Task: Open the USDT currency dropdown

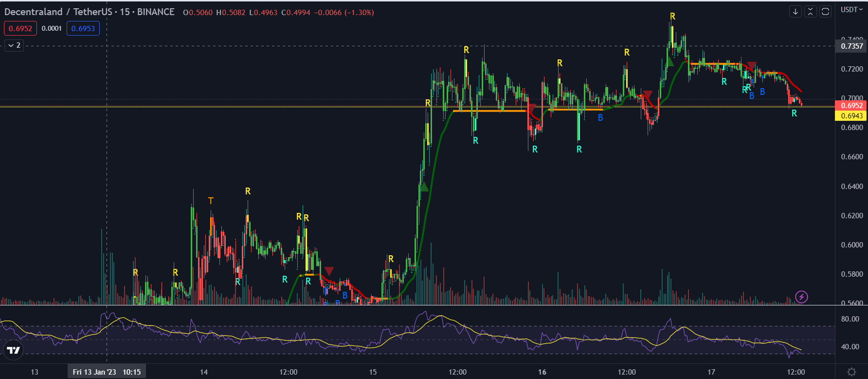Action: tap(852, 10)
